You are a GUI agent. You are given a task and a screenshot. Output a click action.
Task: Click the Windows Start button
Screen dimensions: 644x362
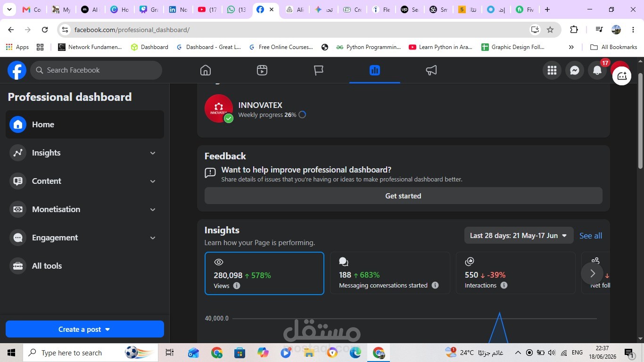tap(11, 353)
